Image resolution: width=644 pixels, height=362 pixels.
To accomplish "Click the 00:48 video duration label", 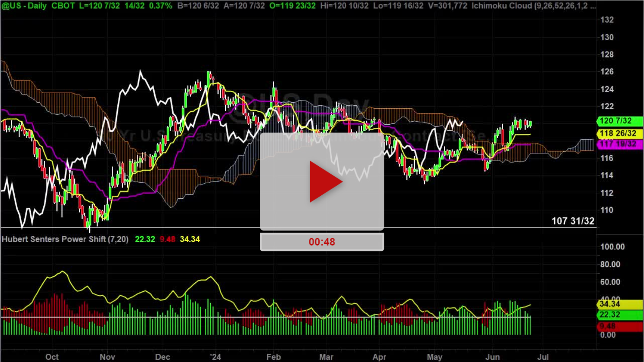I will point(322,242).
